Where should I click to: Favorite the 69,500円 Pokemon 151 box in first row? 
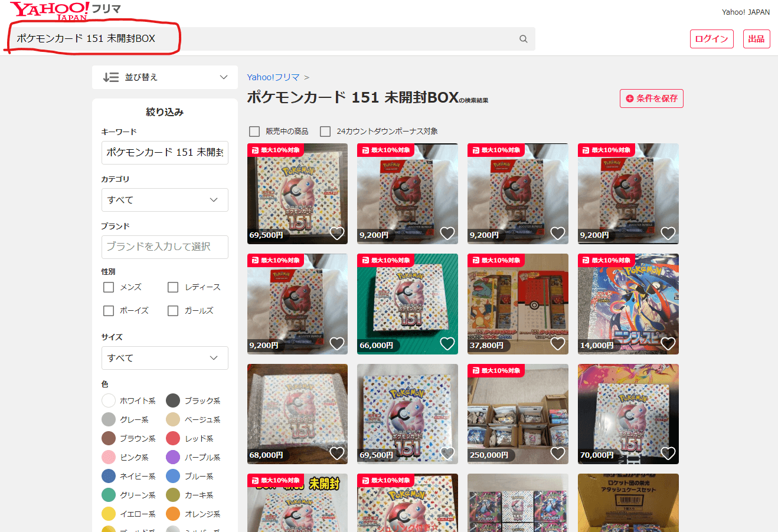point(337,234)
